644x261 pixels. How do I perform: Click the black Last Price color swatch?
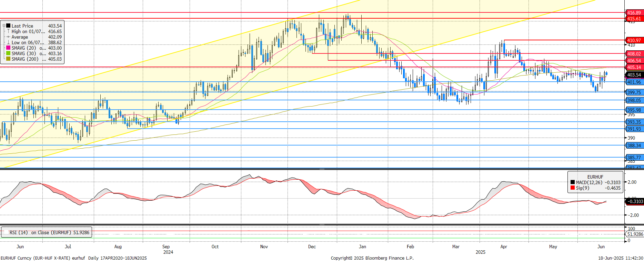pyautogui.click(x=8, y=26)
